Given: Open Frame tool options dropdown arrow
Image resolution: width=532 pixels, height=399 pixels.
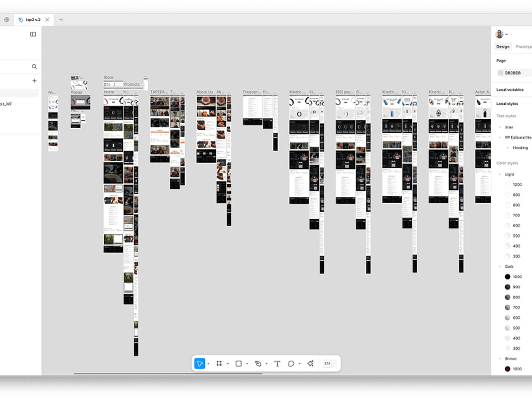Looking at the screenshot, I should [228, 364].
